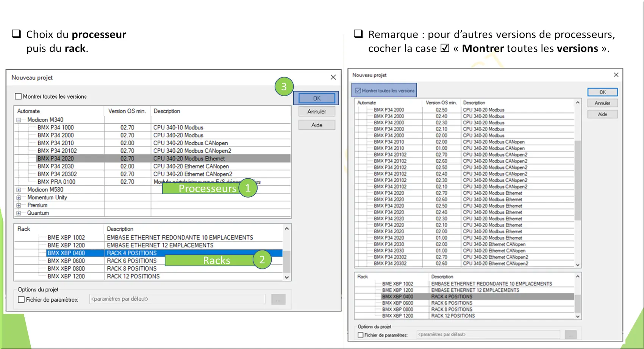
Task: Click browse '...' button in right dialog
Action: point(571,335)
